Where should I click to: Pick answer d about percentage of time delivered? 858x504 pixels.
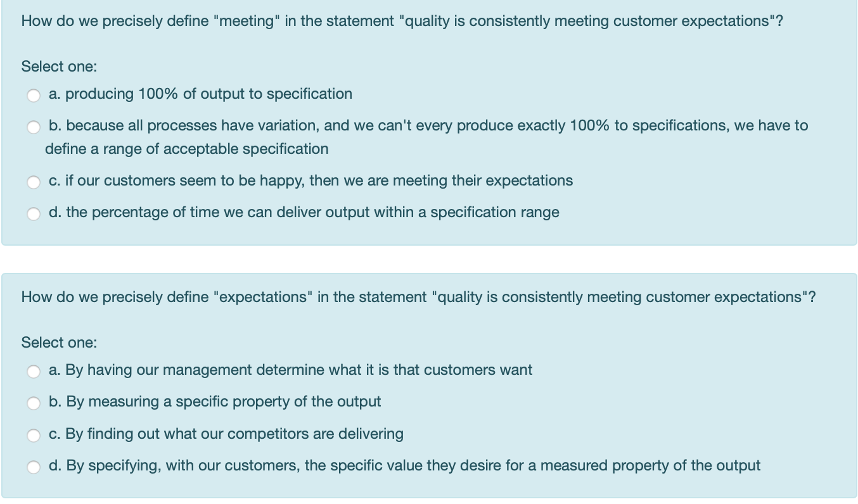tap(34, 214)
